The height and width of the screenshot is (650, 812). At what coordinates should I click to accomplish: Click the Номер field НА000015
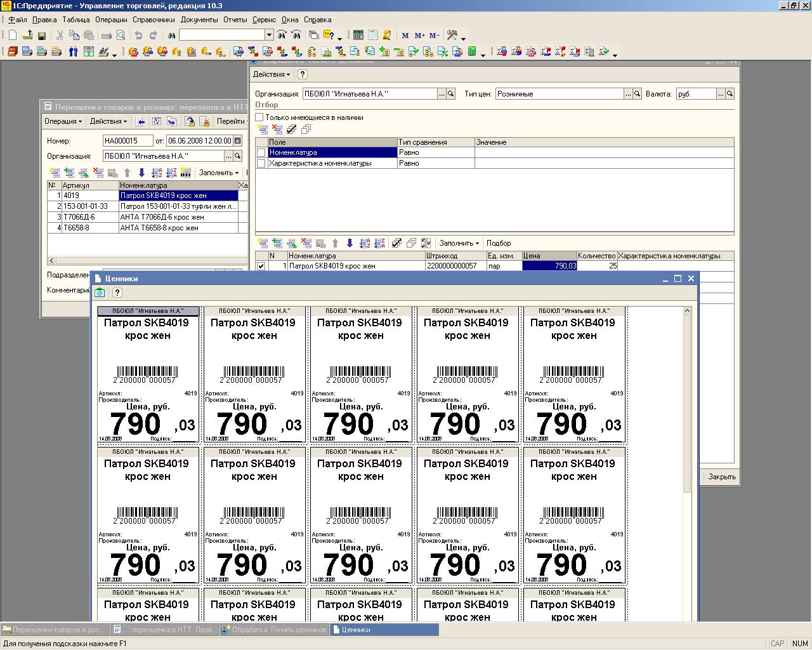128,141
